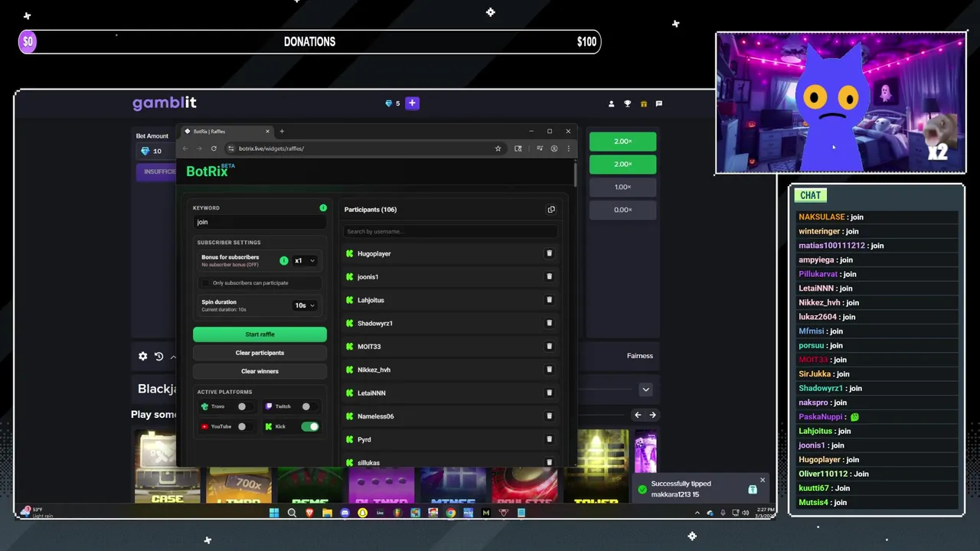The image size is (980, 551).
Task: Remove Lahjoitus using the trash icon
Action: (549, 300)
